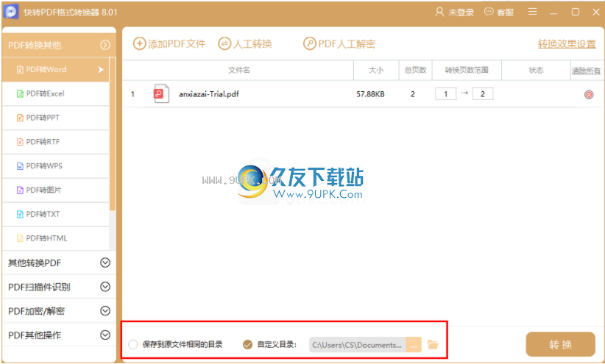Select the PDF转HTML sidebar icon
Screen dimensions: 605x364
(x=20, y=238)
